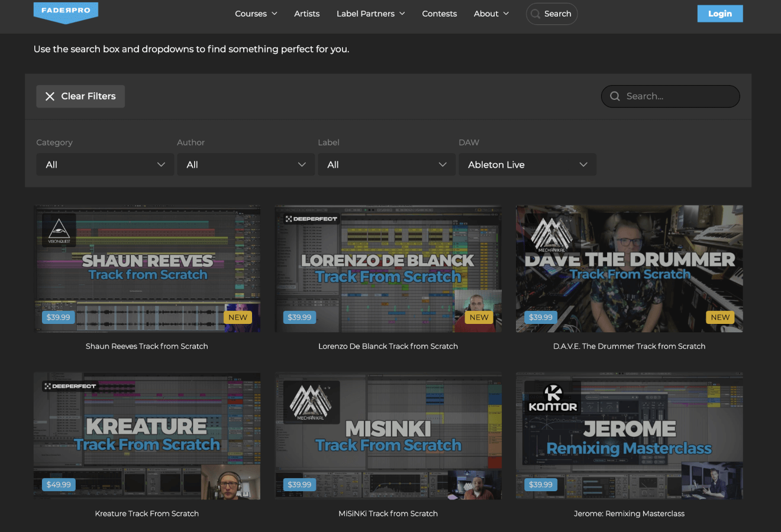The height and width of the screenshot is (532, 781).
Task: Click the MiSiNKi course thumbnail
Action: 388,436
